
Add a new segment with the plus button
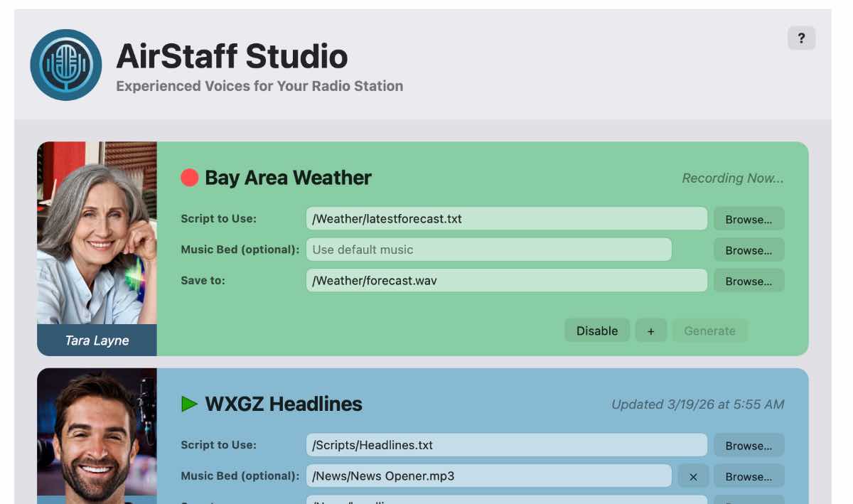coord(651,331)
